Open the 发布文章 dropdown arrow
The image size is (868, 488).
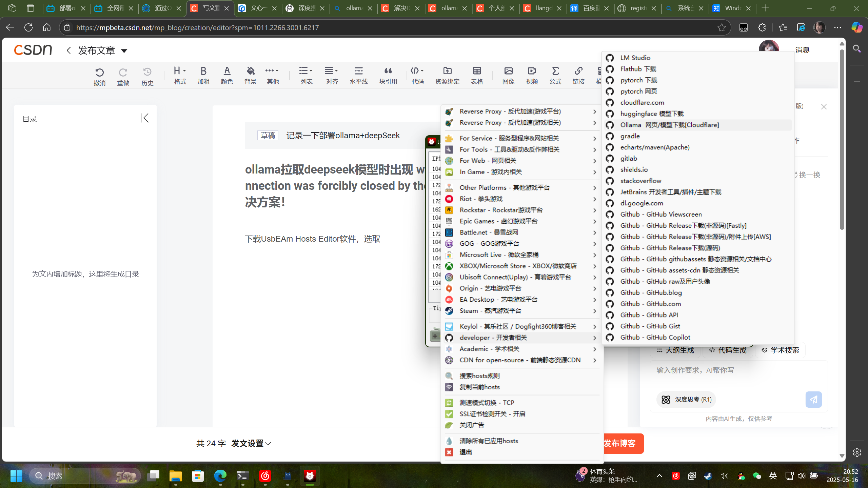[x=124, y=50]
